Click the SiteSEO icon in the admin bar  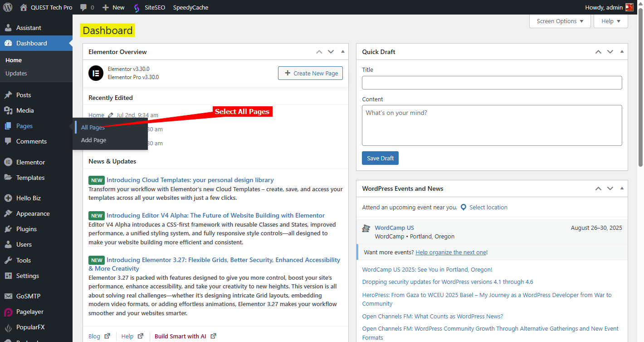[x=137, y=7]
